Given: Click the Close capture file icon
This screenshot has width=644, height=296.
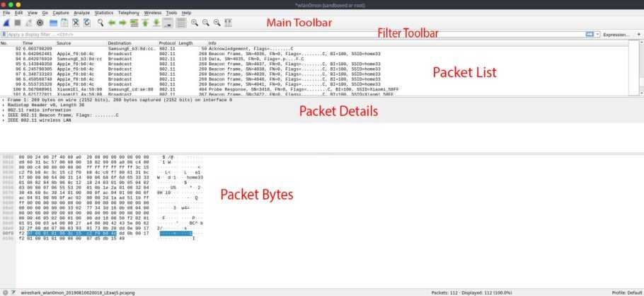Looking at the screenshot, I should pyautogui.click(x=76, y=23).
